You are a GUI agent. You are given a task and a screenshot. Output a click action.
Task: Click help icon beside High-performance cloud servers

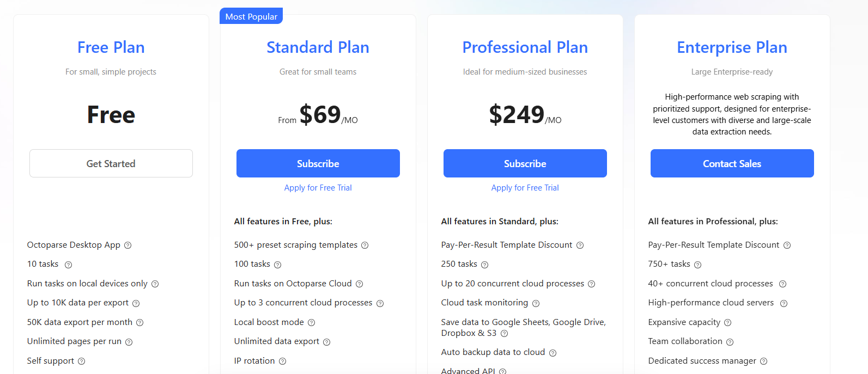point(784,303)
